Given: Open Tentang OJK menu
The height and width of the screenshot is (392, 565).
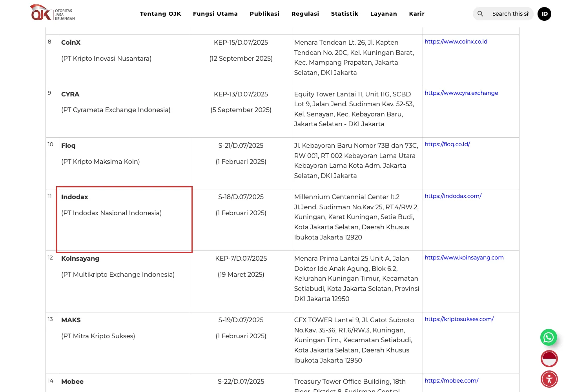Looking at the screenshot, I should [160, 14].
